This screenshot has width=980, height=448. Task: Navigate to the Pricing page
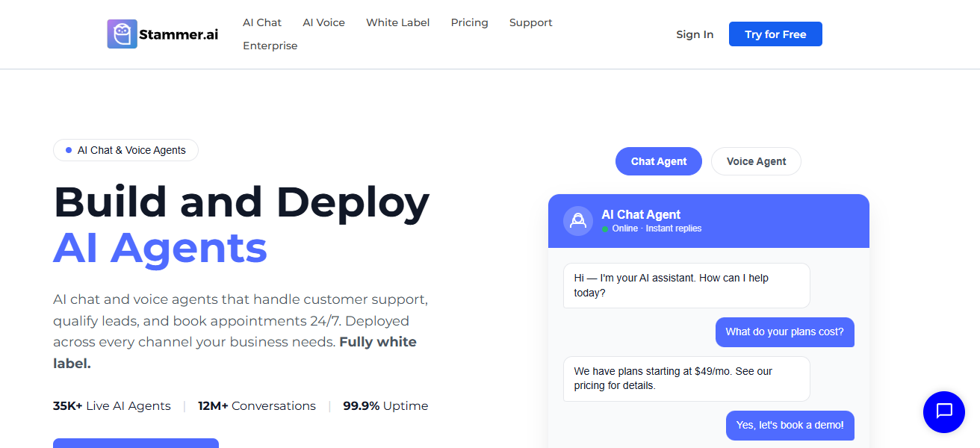pos(469,22)
